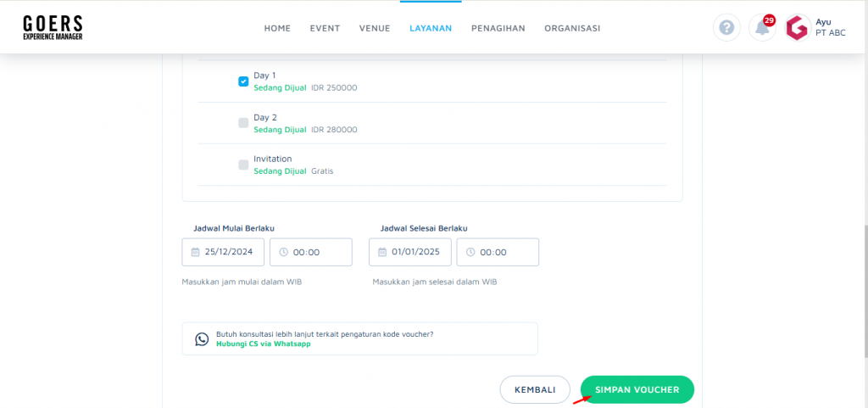Image resolution: width=868 pixels, height=408 pixels.
Task: Click the WhatsApp icon in consultation box
Action: 202,338
